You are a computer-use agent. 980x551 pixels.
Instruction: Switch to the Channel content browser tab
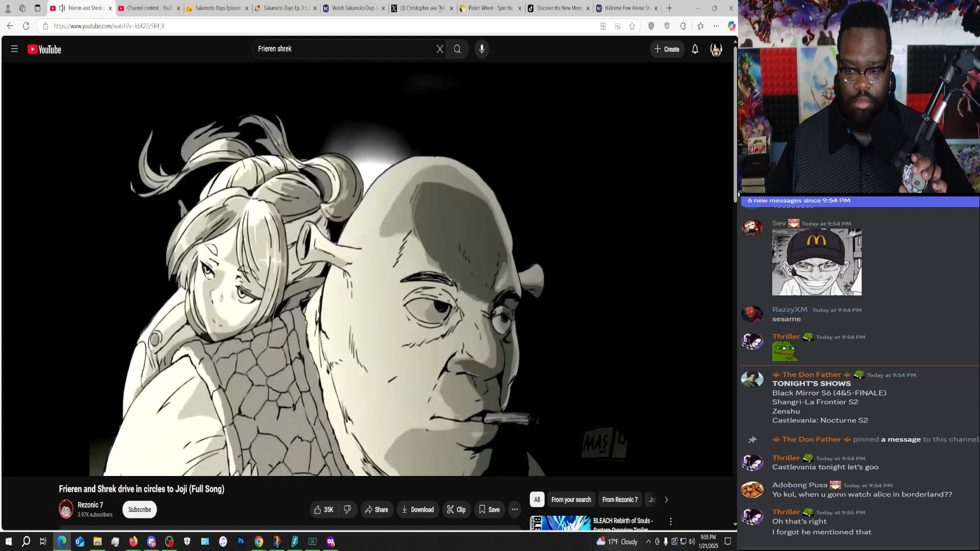149,8
